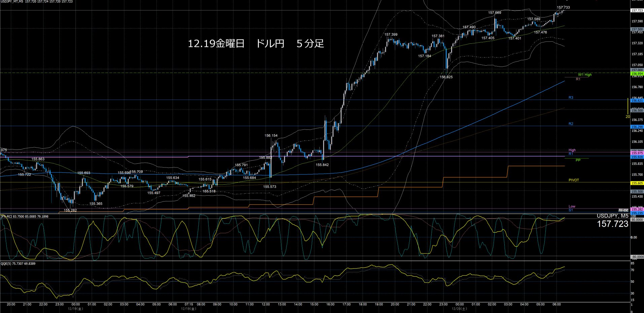Screen dimensions: 644x313
Task: Click the large USDJPY, M5 157.723 price display
Action: (x=612, y=221)
